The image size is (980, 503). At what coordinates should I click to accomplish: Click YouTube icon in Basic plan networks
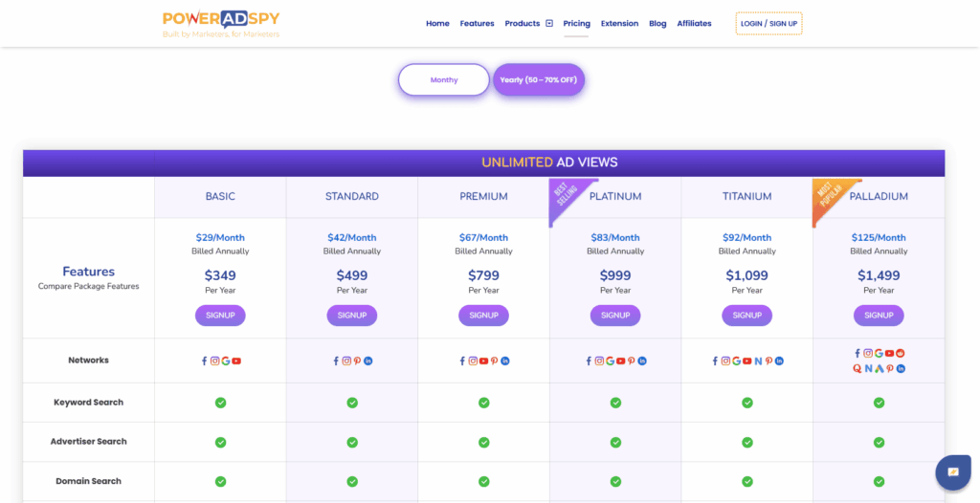coord(236,361)
